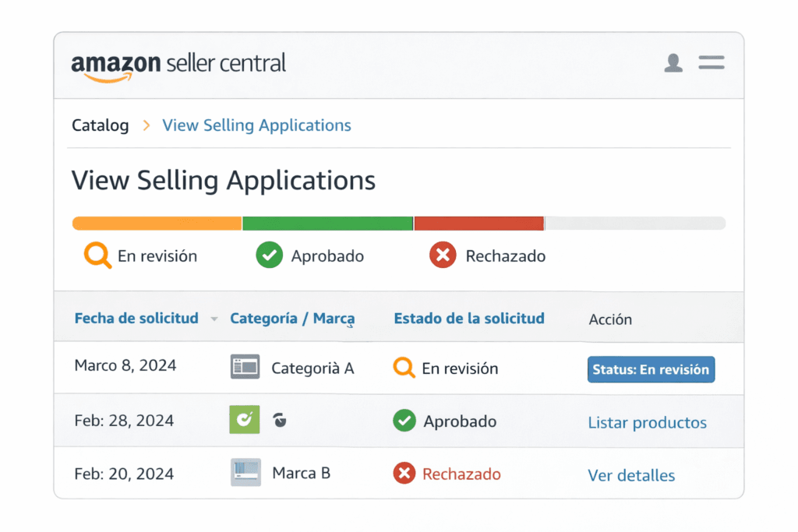This screenshot has width=798, height=532.
Task: Expand the Fecha de solicitud sort arrow
Action: pos(214,319)
